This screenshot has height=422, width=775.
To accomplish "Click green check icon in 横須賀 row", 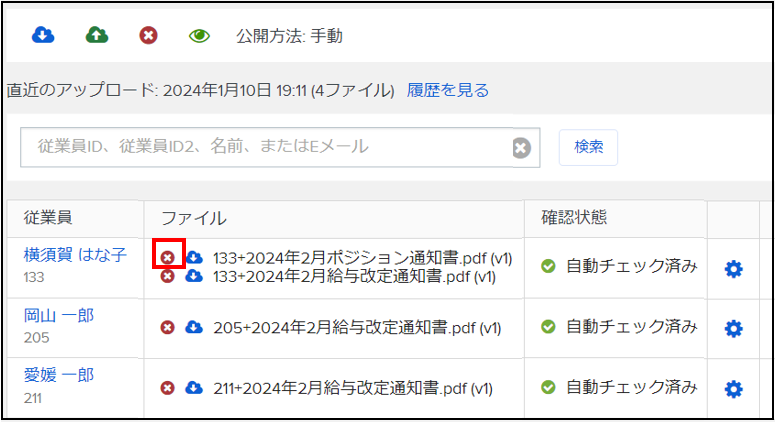I will (548, 266).
